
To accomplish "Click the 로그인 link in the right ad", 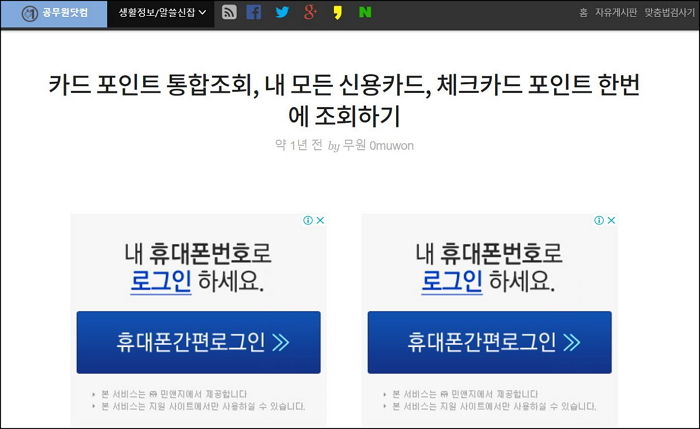I will click(452, 281).
